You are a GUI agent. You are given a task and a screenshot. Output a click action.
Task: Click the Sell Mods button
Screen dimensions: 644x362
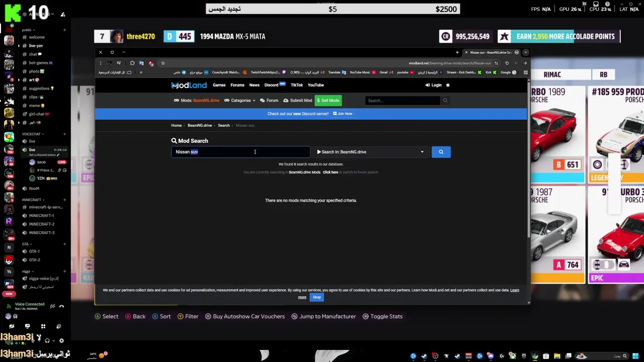click(x=328, y=101)
